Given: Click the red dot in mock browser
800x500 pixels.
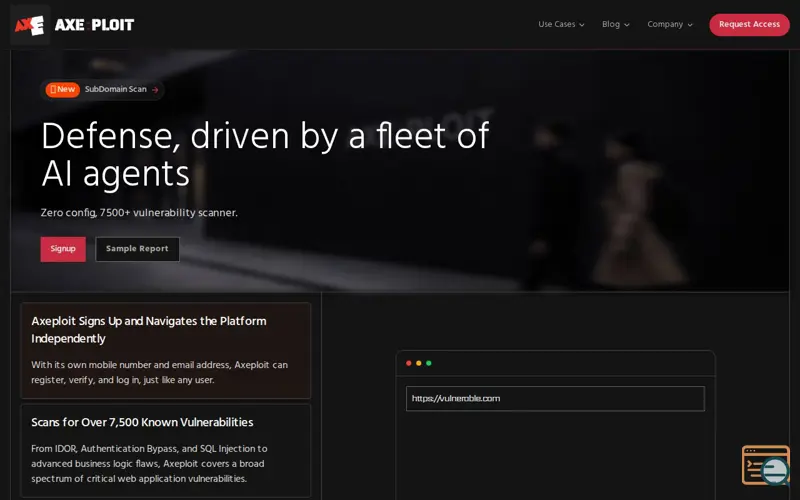Looking at the screenshot, I should point(409,363).
